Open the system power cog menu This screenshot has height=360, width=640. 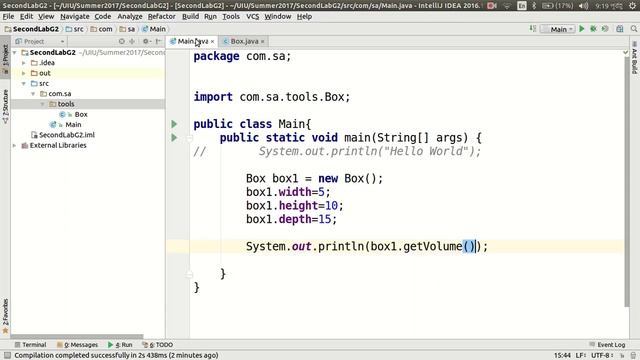(633, 6)
